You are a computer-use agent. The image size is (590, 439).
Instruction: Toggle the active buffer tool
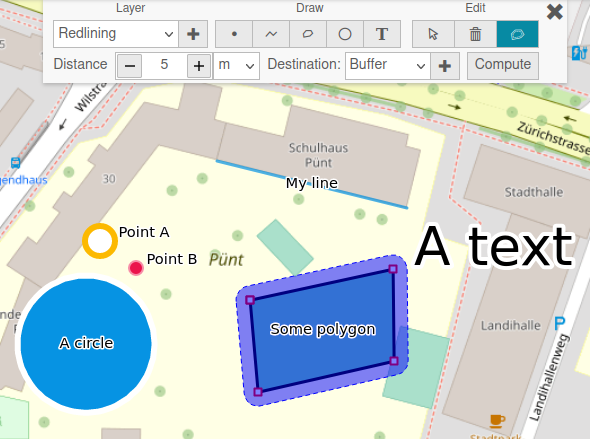click(x=517, y=34)
